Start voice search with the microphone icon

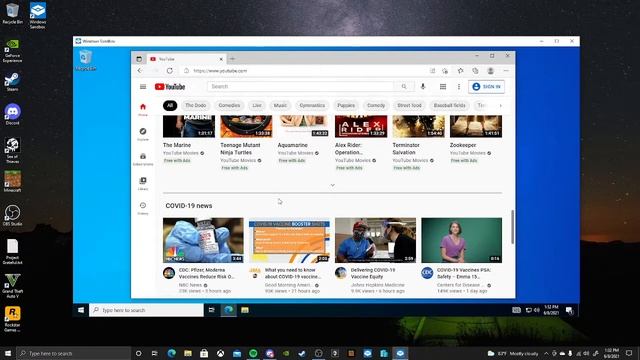423,87
